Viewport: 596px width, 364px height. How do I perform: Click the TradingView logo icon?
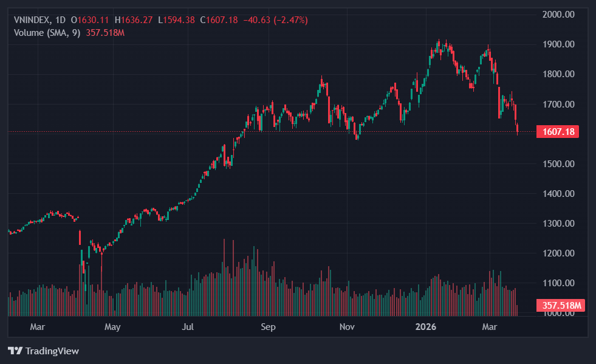15,351
